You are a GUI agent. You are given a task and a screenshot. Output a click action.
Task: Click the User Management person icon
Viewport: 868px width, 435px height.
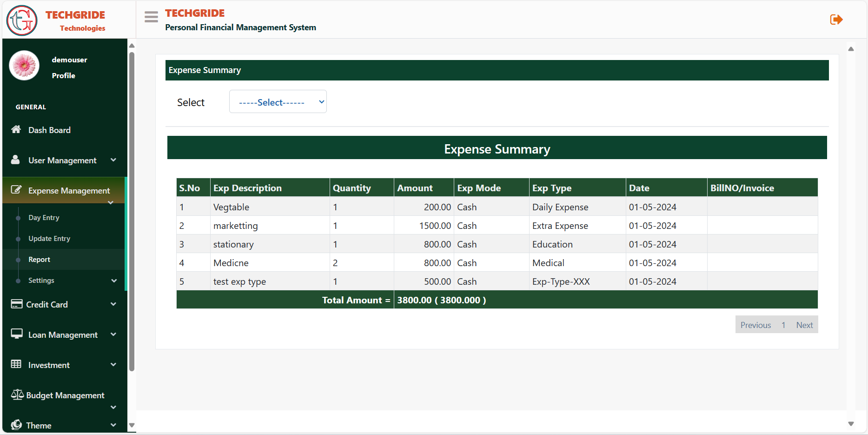[x=16, y=160]
